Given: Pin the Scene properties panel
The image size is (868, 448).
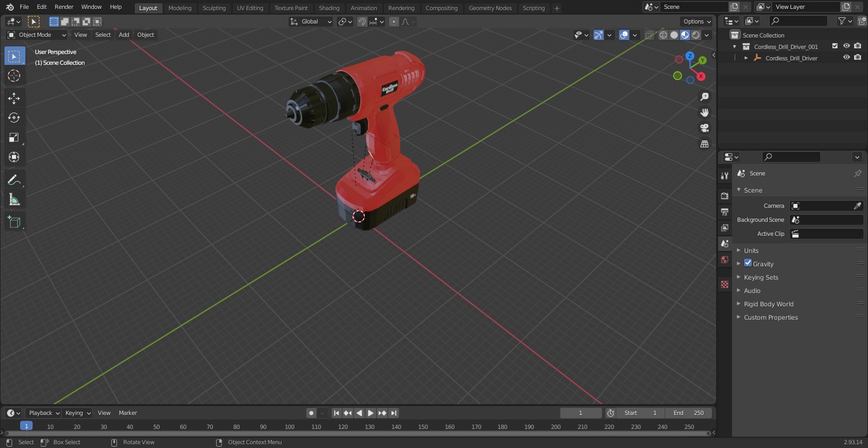Looking at the screenshot, I should (857, 173).
